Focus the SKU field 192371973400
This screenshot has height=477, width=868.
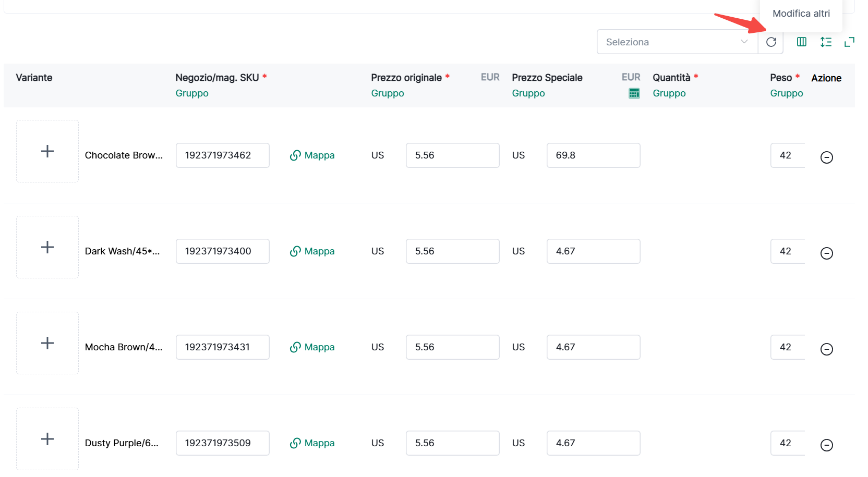222,251
